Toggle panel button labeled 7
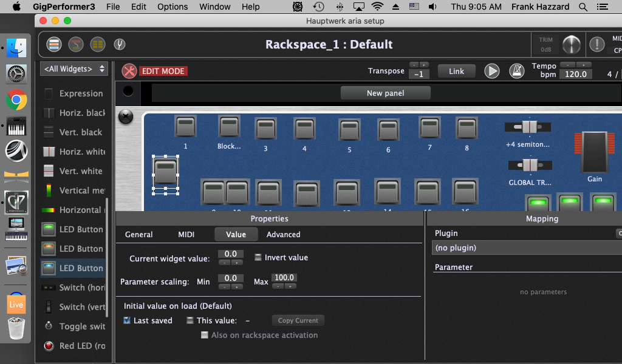Screen dimensions: 622x364 (x=429, y=127)
